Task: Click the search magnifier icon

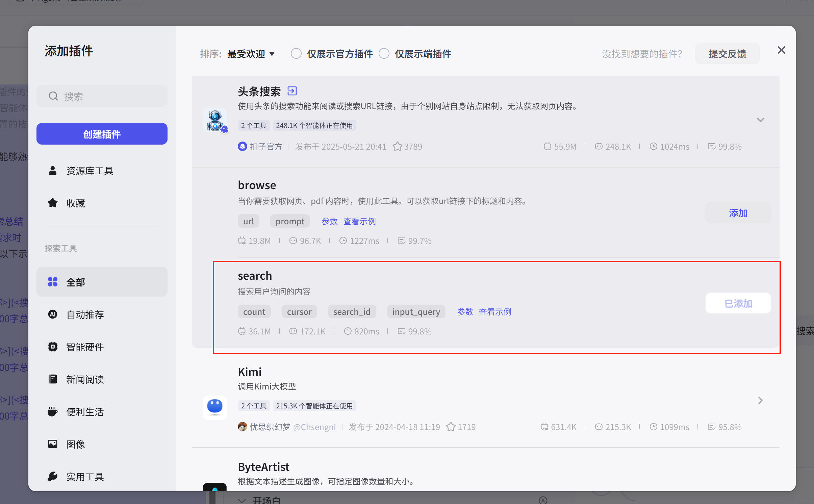Action: point(53,96)
